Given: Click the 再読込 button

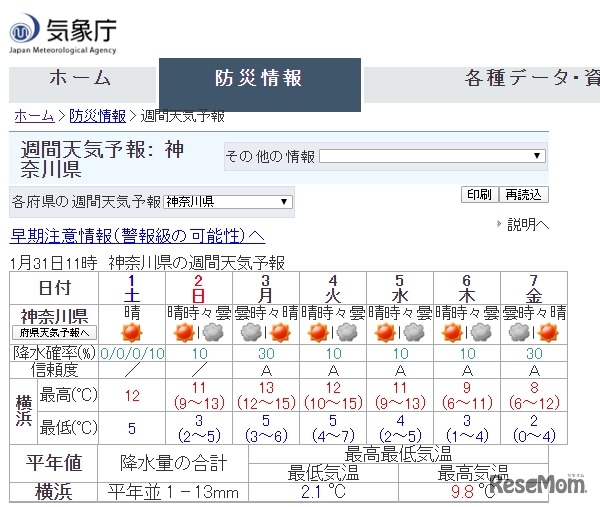Looking at the screenshot, I should click(523, 194).
